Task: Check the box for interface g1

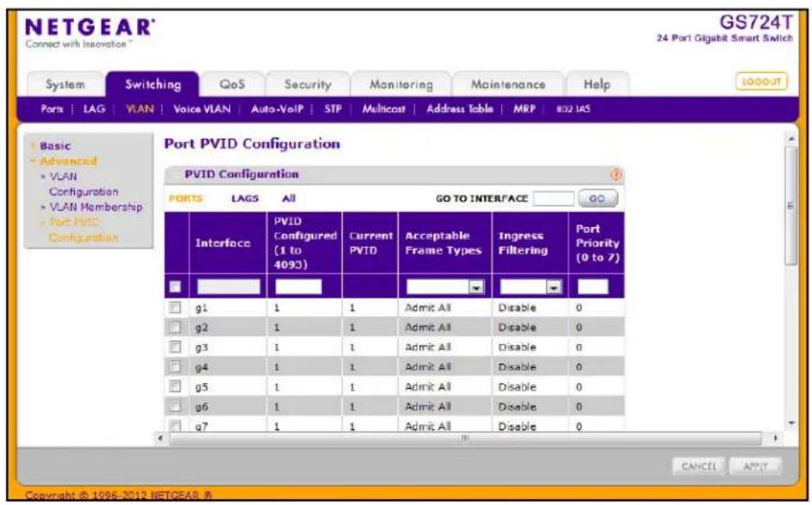Action: 175,307
